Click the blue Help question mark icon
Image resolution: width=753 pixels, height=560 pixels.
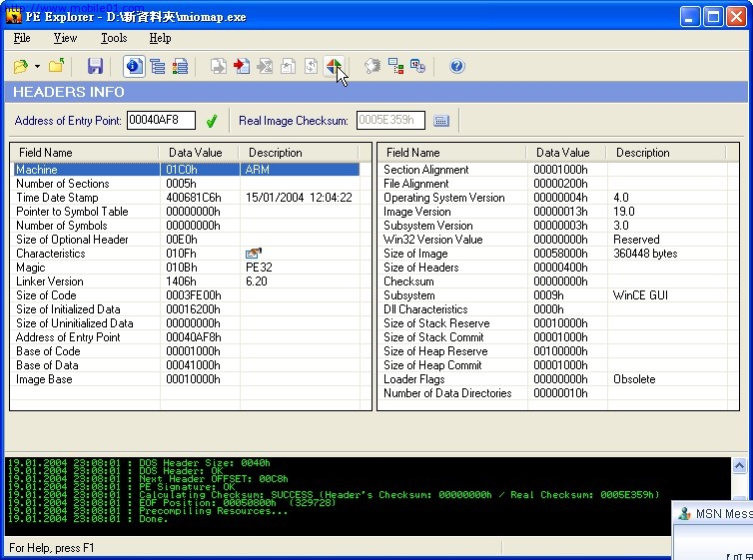click(456, 66)
